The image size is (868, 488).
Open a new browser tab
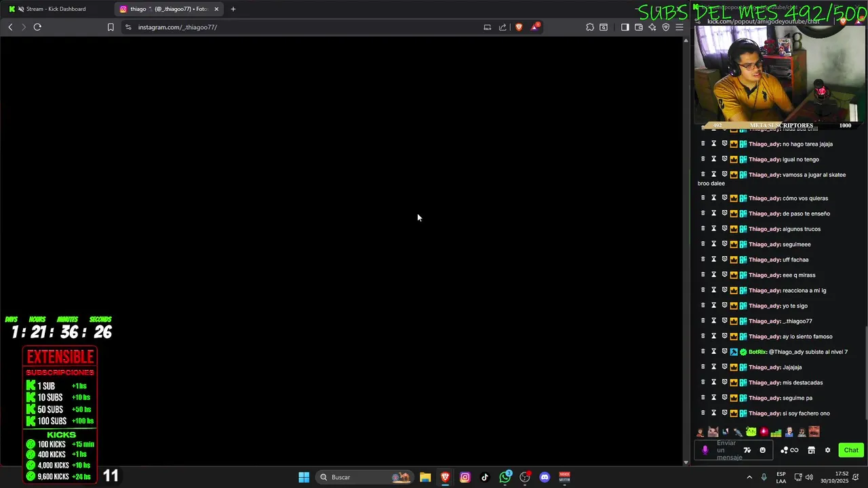233,9
